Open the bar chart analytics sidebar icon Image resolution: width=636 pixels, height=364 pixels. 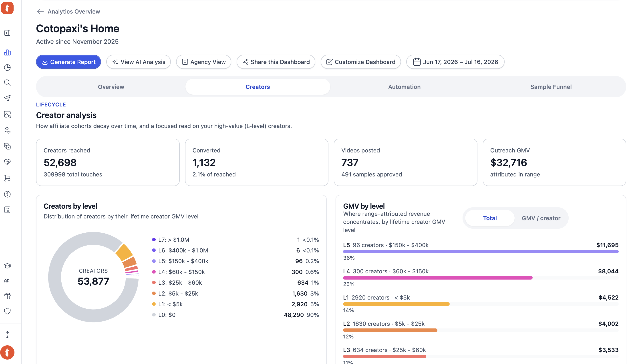[x=7, y=52]
